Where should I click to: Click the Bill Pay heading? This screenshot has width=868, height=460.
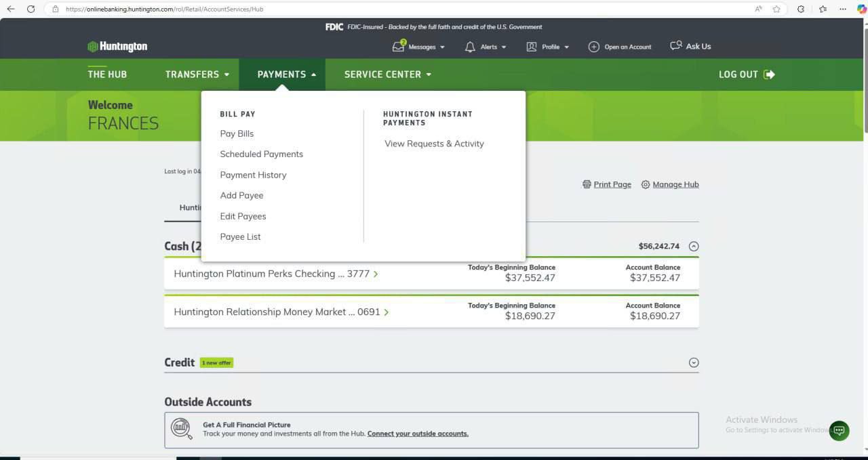237,114
